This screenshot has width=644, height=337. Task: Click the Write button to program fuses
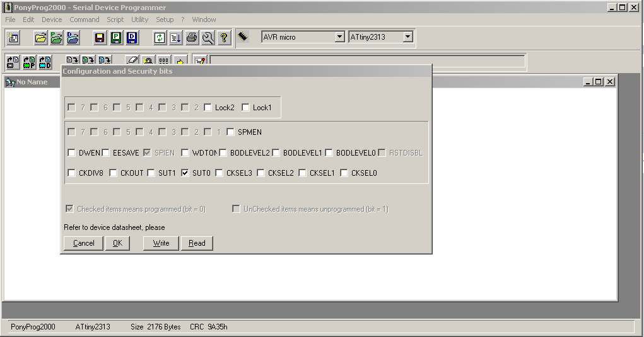161,243
